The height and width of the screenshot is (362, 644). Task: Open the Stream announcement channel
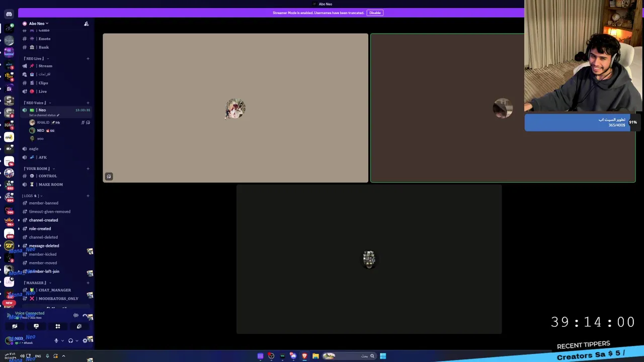(55, 66)
